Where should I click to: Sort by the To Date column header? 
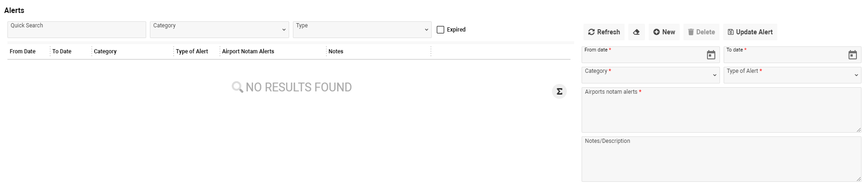click(x=62, y=51)
